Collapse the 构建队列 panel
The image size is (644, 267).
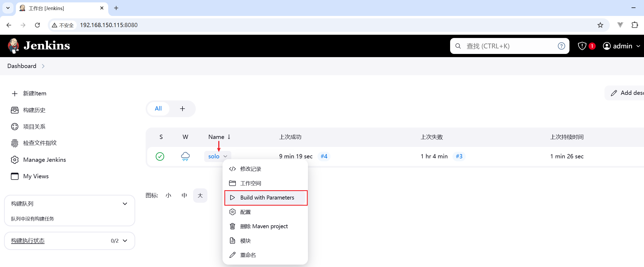coord(125,204)
